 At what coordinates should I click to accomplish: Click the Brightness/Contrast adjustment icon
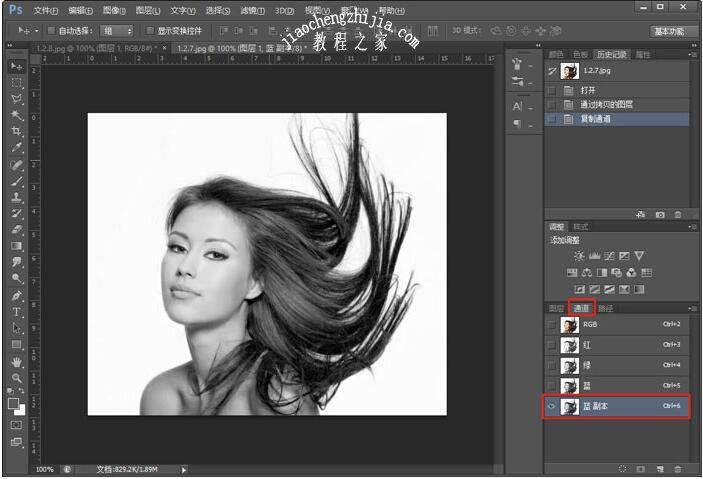point(578,256)
